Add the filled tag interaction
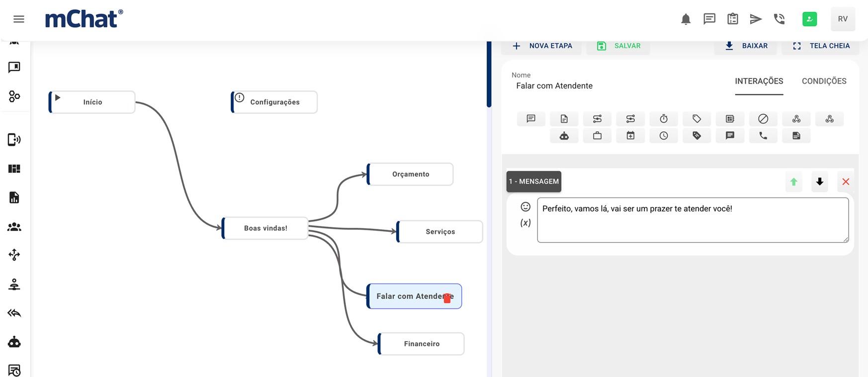This screenshot has height=377, width=868. tap(697, 136)
